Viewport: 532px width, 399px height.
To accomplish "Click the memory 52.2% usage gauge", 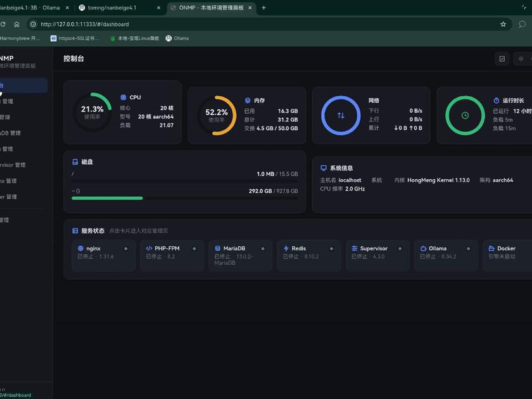I will 217,115.
